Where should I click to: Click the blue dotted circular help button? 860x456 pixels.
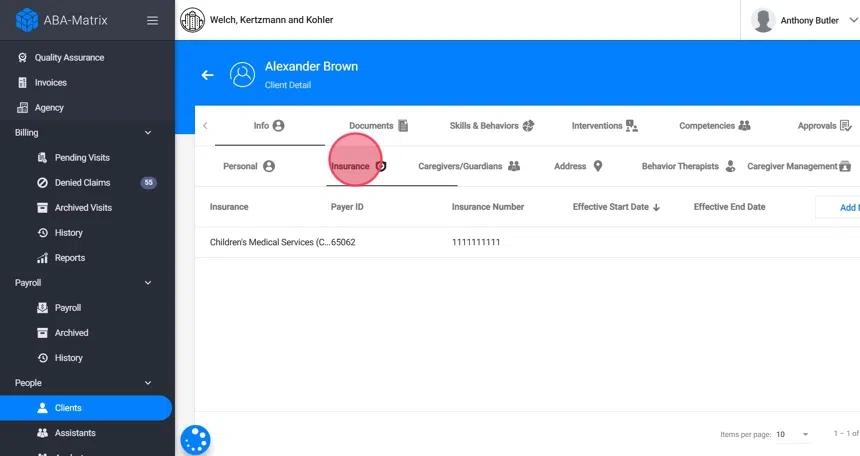[195, 440]
